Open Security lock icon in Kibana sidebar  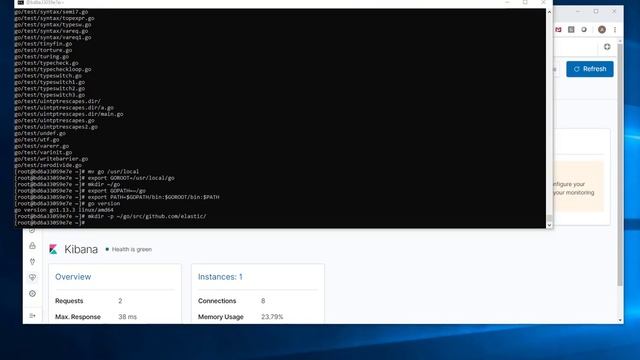coord(32,245)
